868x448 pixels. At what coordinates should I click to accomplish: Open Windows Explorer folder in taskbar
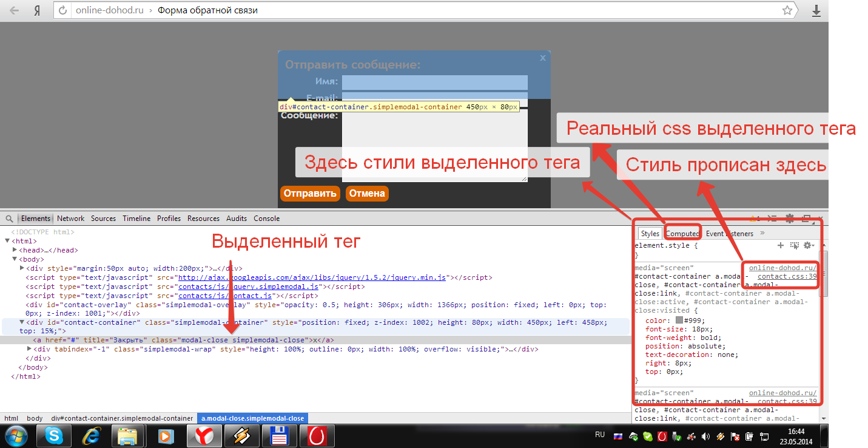[128, 436]
